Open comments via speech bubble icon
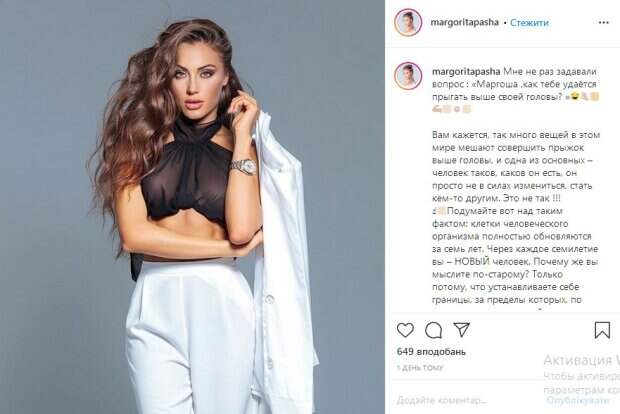 pyautogui.click(x=433, y=330)
